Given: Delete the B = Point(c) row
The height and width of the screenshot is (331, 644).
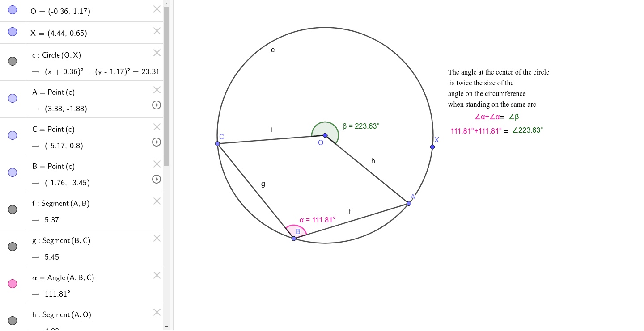Looking at the screenshot, I should click(x=157, y=164).
